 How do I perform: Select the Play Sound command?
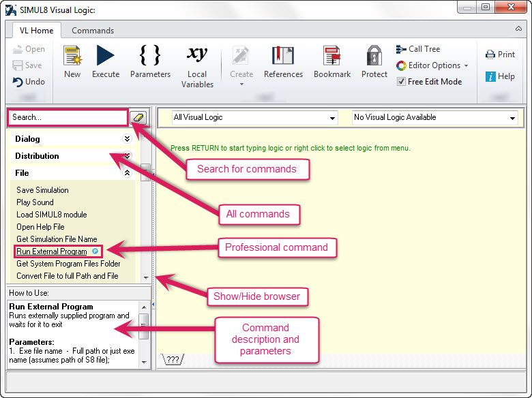(35, 202)
